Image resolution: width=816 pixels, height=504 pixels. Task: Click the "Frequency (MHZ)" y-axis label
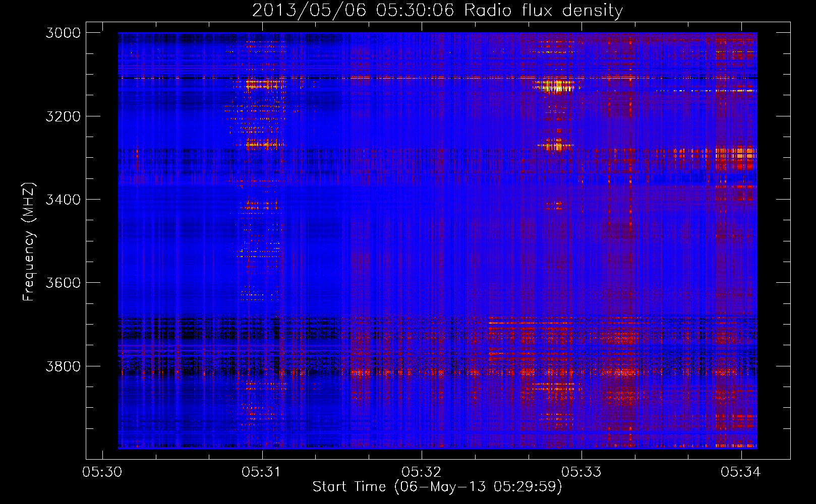click(x=29, y=242)
